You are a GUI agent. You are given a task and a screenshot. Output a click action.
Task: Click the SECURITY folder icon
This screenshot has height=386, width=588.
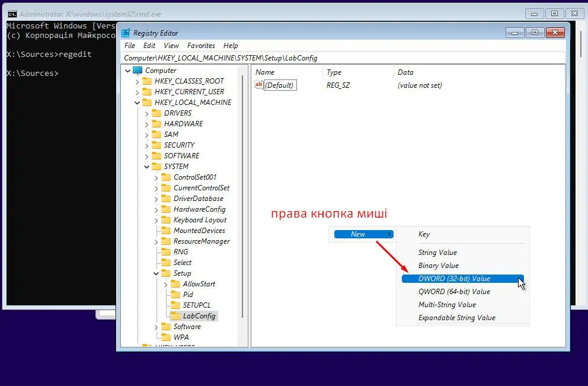(x=156, y=145)
